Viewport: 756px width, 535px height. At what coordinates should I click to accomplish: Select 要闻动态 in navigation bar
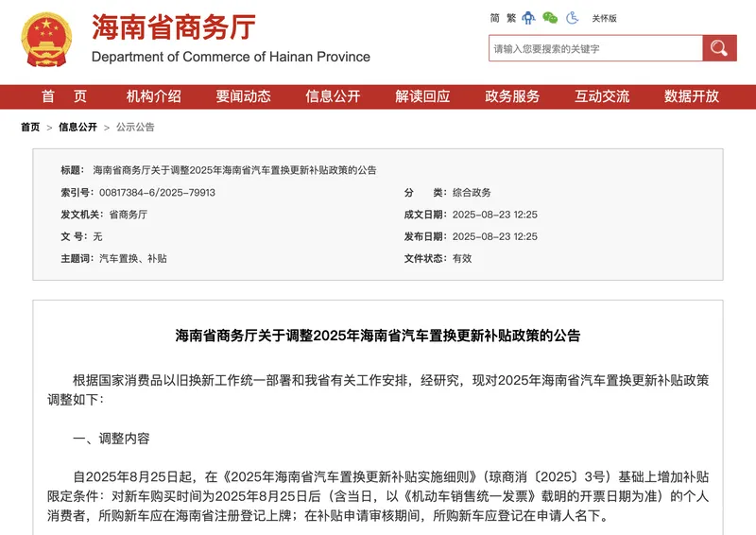point(243,96)
